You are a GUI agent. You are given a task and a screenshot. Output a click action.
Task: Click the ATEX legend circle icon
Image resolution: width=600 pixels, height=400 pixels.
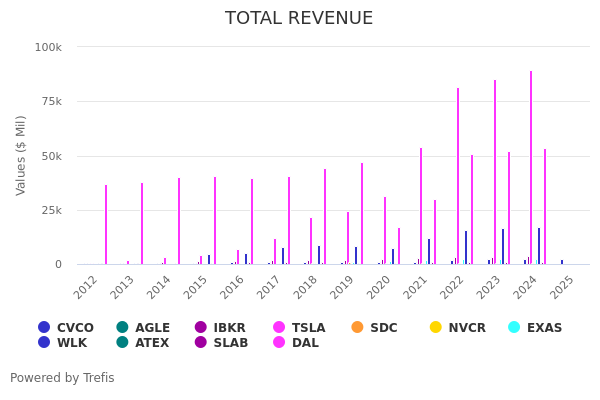click(x=122, y=343)
